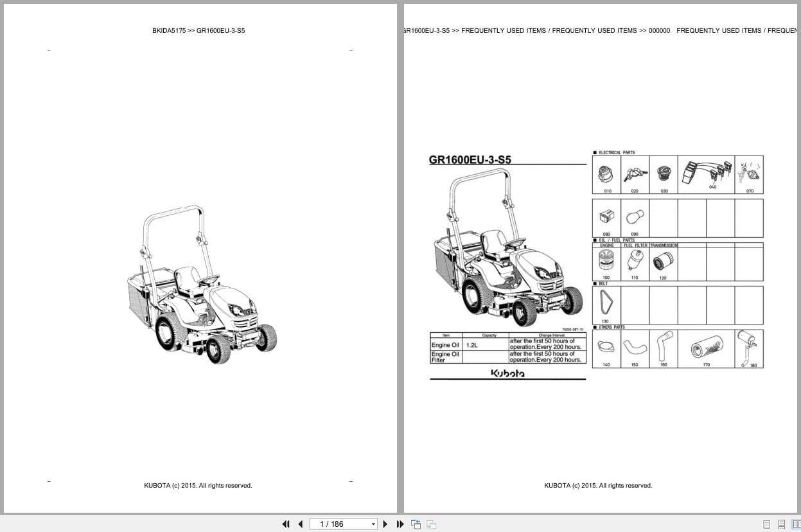Click the greyed next view icon
Image resolution: width=801 pixels, height=532 pixels.
[x=432, y=524]
